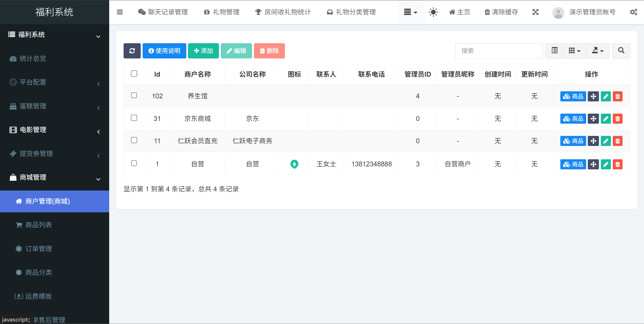Click 商品 button for 养生馆 row
644x324 pixels.
573,96
